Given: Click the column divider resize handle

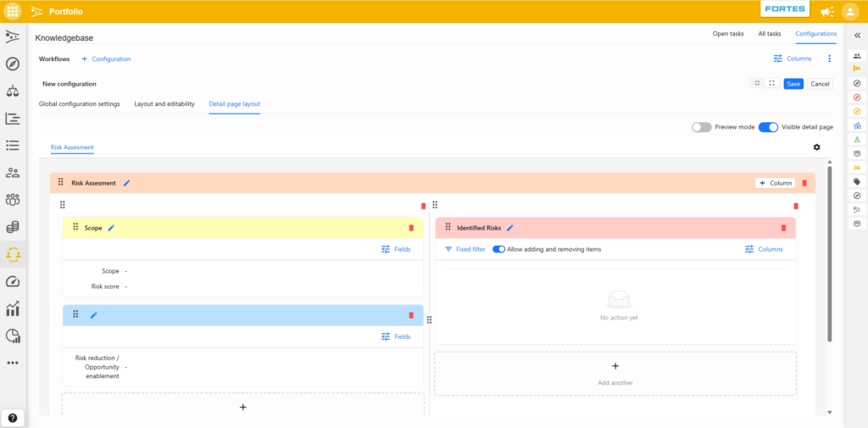Looking at the screenshot, I should coord(429,320).
